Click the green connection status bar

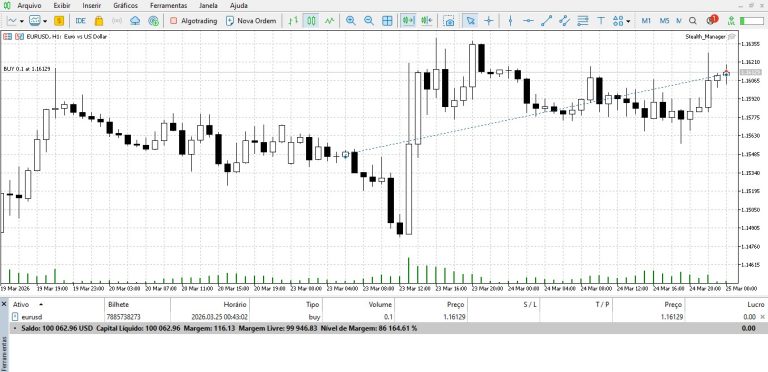coord(751,21)
